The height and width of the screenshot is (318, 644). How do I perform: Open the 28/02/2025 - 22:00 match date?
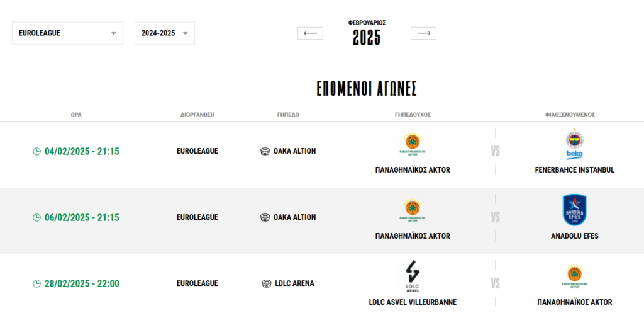pyautogui.click(x=82, y=283)
